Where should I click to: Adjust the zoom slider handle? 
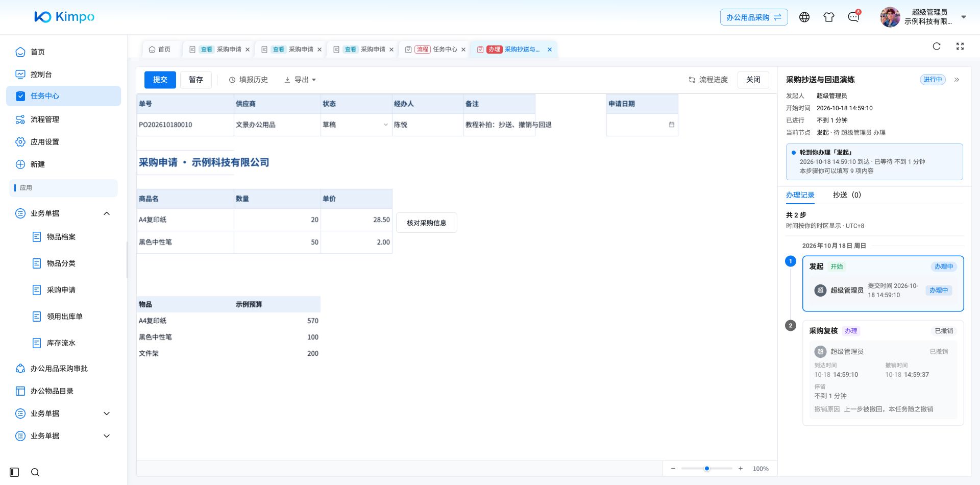pyautogui.click(x=707, y=469)
